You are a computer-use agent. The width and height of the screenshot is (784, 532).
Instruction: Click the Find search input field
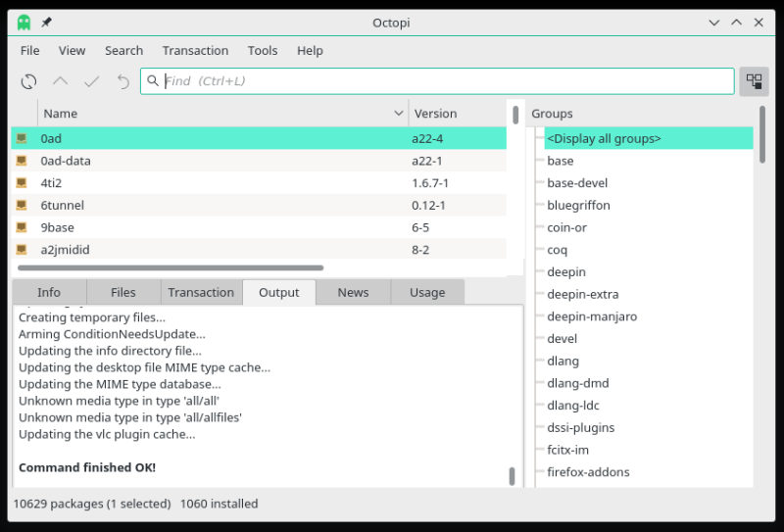click(437, 81)
